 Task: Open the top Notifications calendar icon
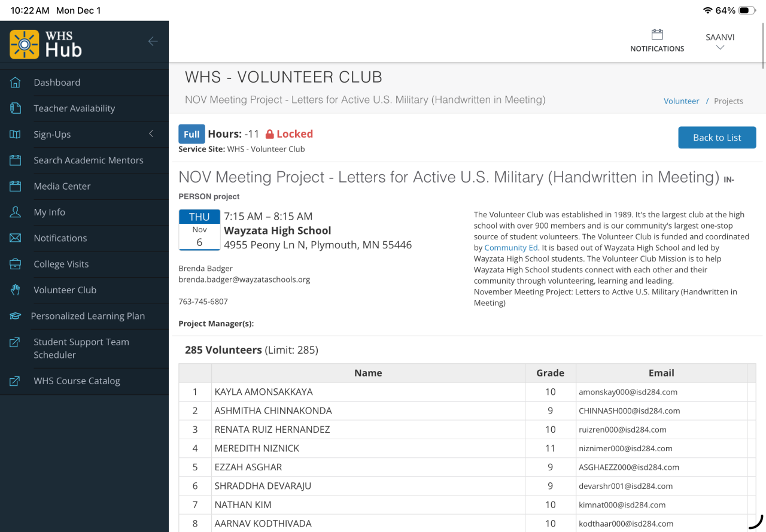(x=657, y=35)
